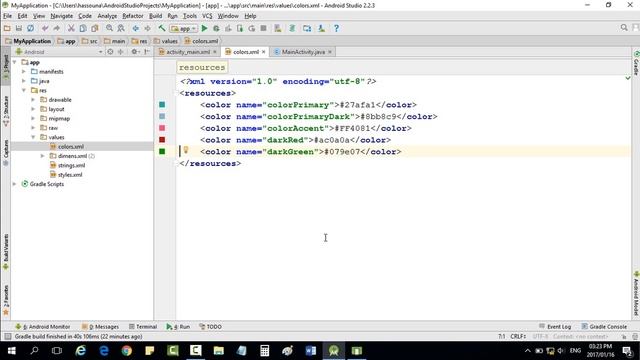640x360 pixels.
Task: Click the Copy toolbar icon
Action: 83,28
